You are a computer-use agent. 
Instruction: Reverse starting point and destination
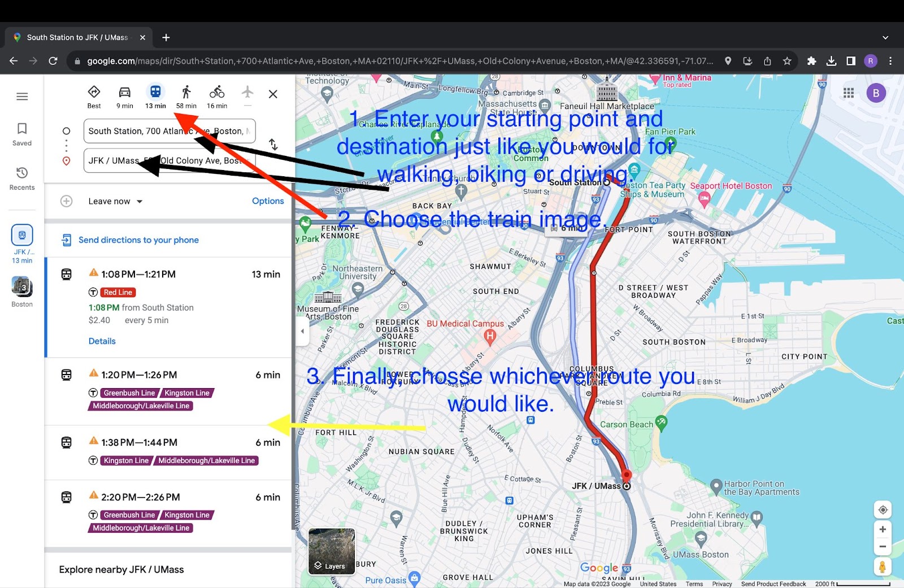point(273,145)
